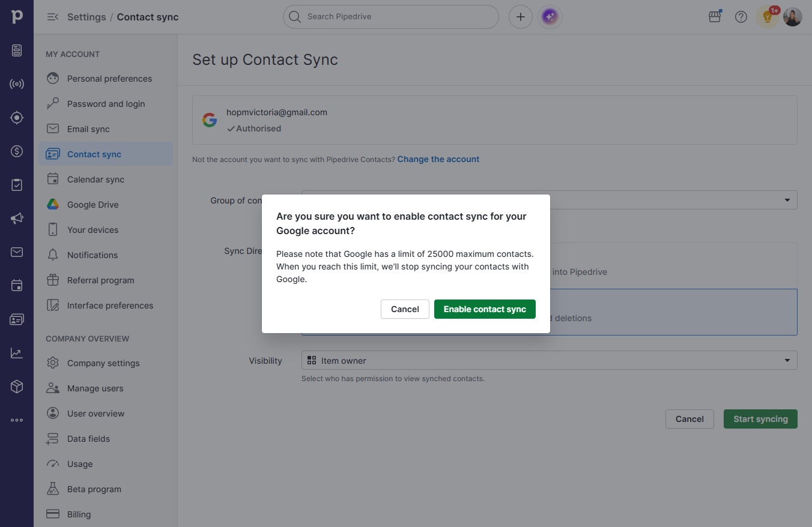Click Cancel in the confirmation dialog
812x527 pixels.
405,309
